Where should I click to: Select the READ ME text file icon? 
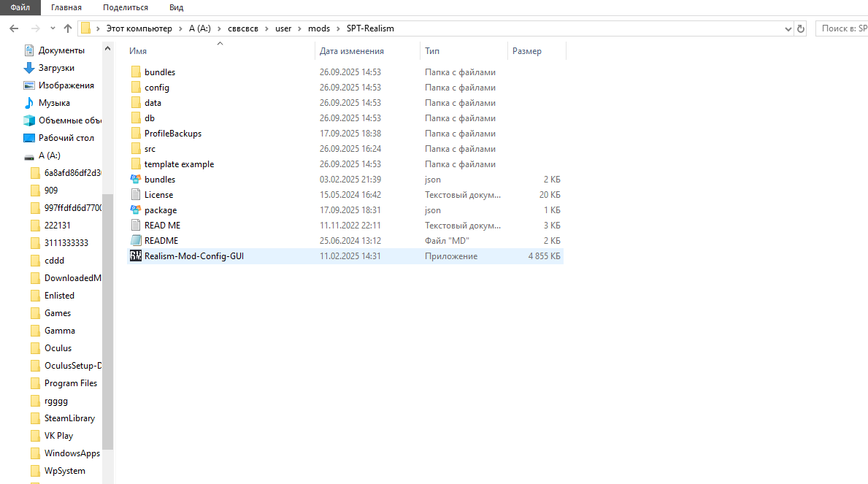click(x=136, y=226)
